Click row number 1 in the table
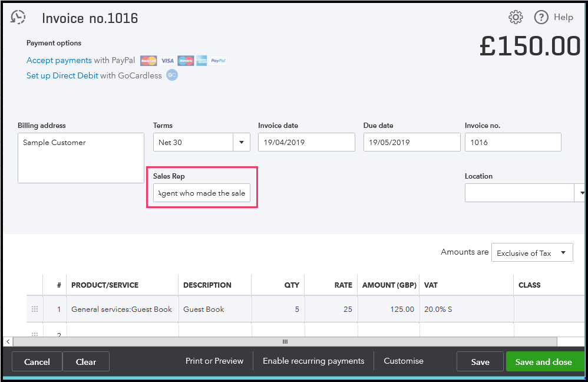The width and height of the screenshot is (588, 382). [x=59, y=309]
